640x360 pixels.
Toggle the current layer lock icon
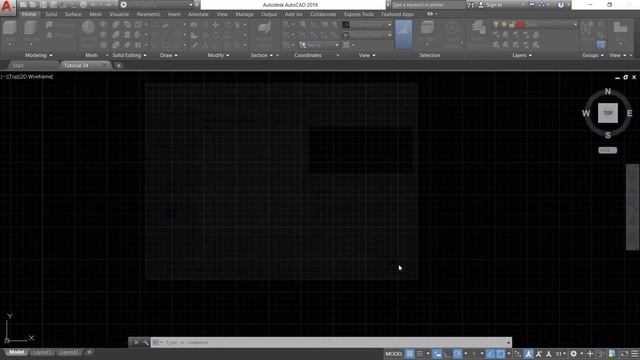511,25
